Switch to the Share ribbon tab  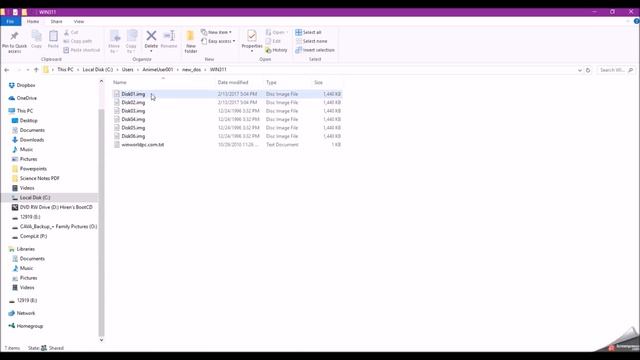coord(56,21)
